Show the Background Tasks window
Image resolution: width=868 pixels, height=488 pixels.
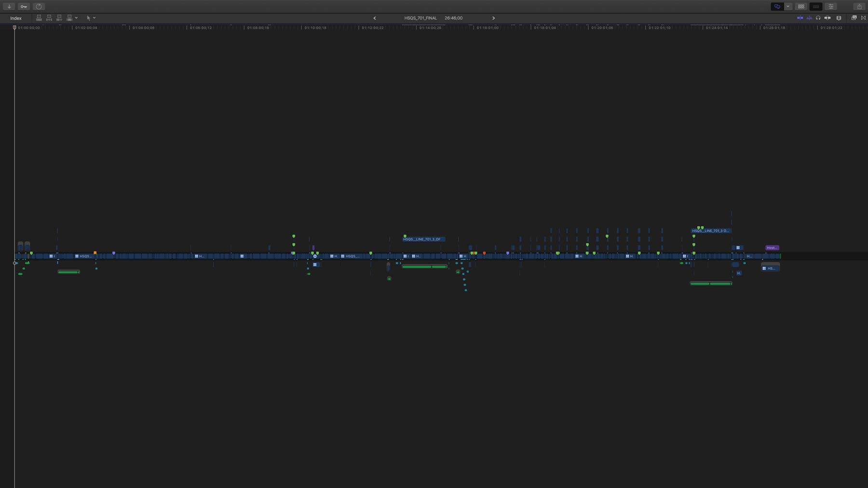click(x=39, y=6)
